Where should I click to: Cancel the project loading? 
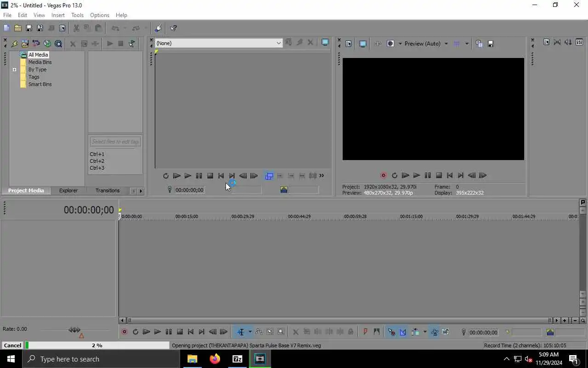tap(12, 345)
